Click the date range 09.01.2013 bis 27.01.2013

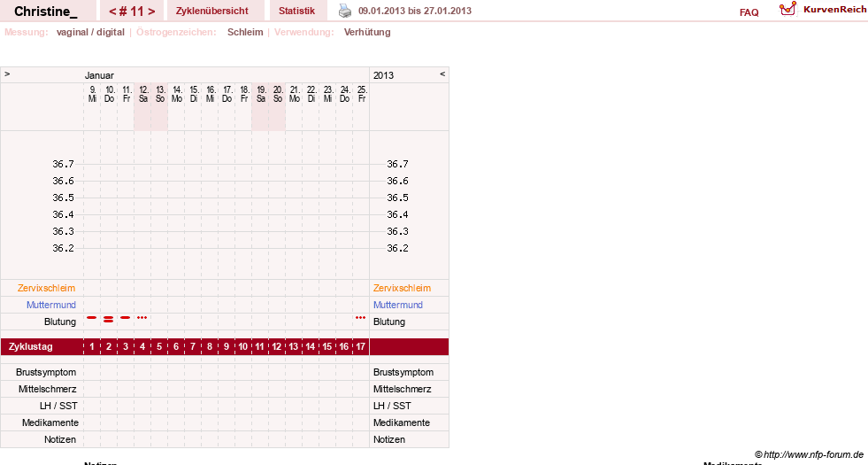415,12
